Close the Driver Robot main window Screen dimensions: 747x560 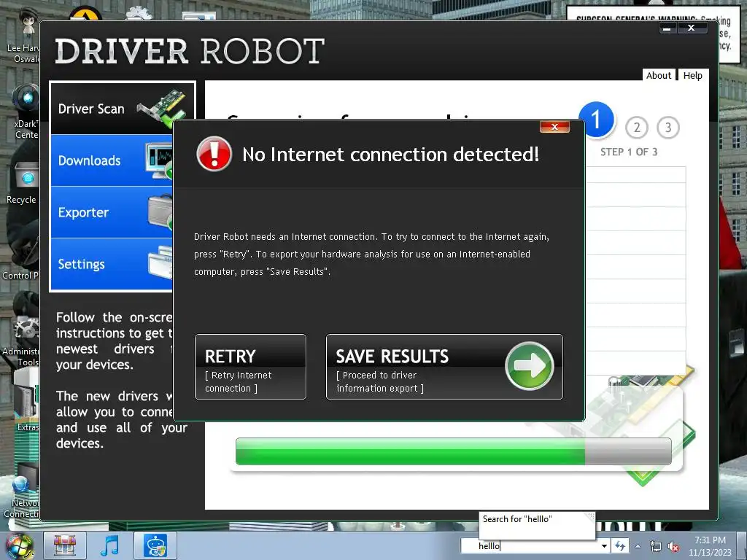pyautogui.click(x=692, y=28)
